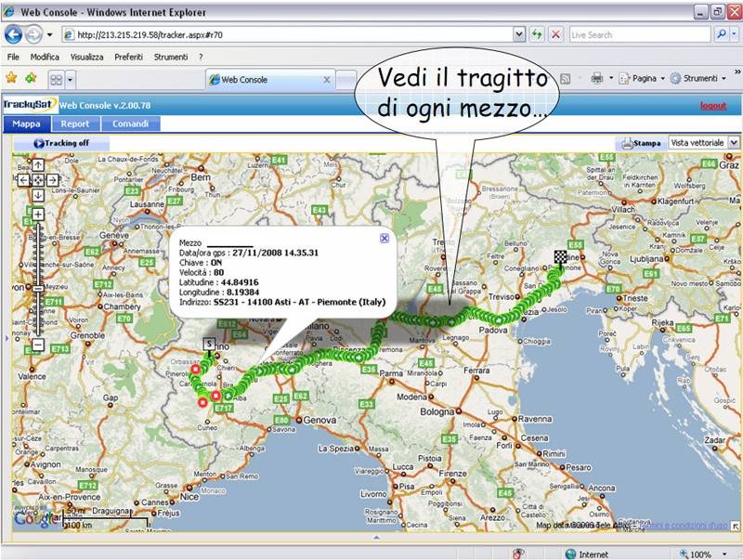Click the checkered finish flag marker

point(561,257)
